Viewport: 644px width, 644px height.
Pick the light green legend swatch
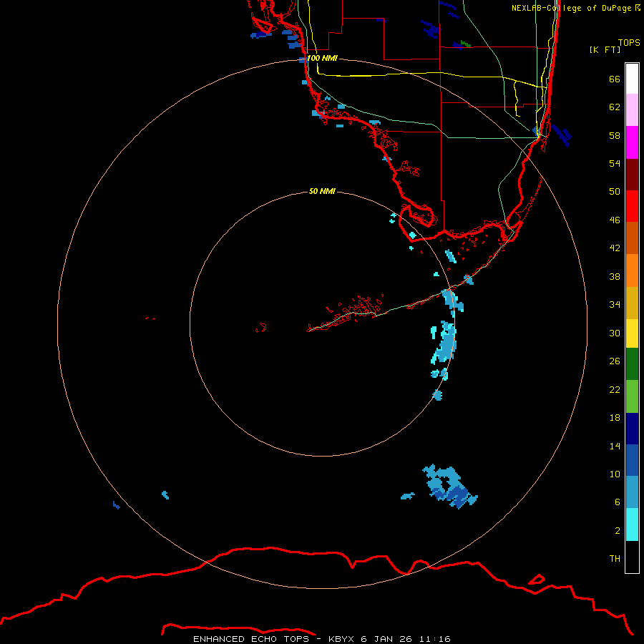(x=632, y=396)
